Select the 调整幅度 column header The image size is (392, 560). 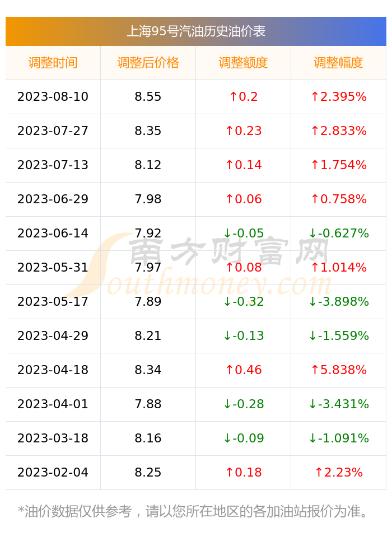pos(338,63)
